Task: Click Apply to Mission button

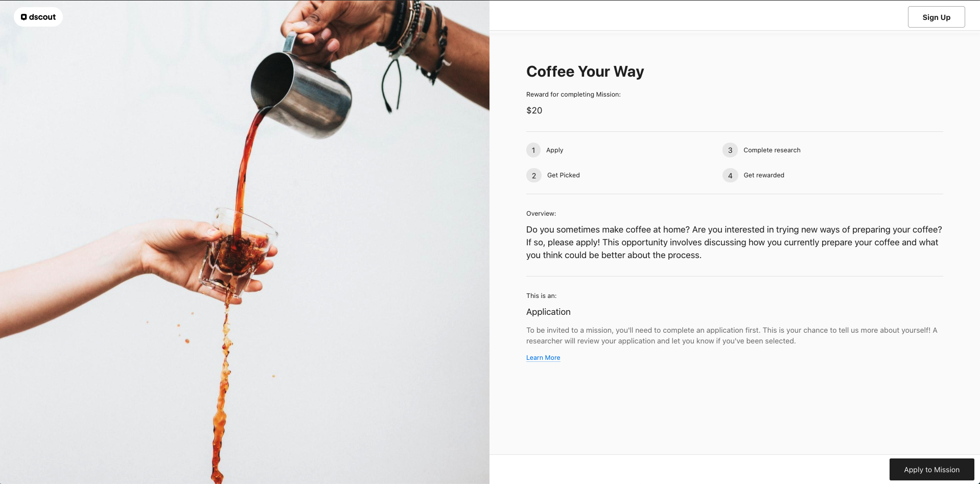Action: point(931,469)
